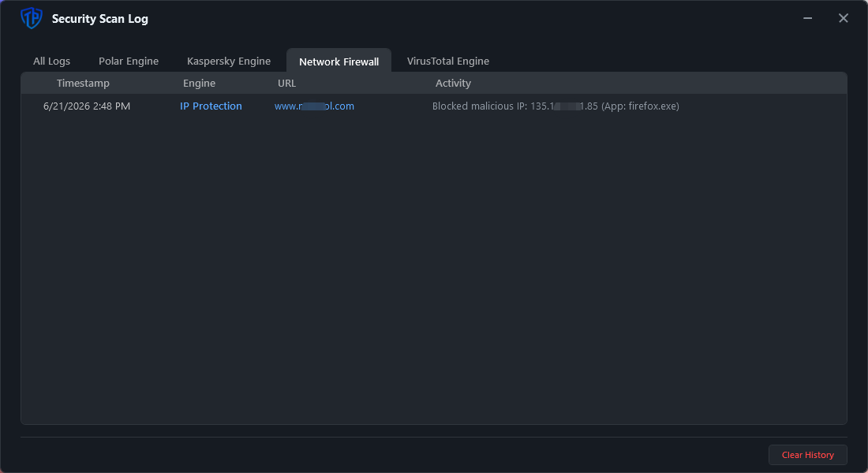Open the Polar Engine tab

(129, 61)
